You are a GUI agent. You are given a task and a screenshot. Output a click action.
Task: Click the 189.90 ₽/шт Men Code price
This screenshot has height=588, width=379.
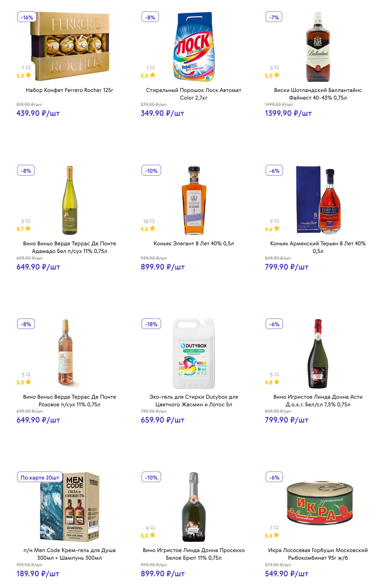38,573
